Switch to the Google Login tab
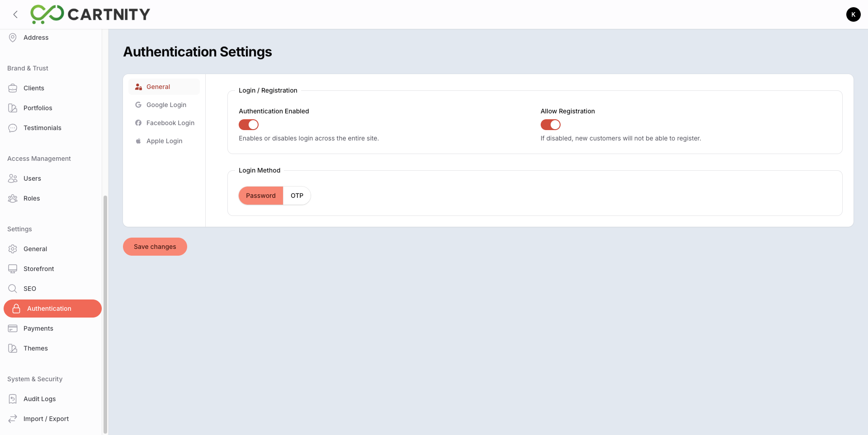 (x=164, y=105)
